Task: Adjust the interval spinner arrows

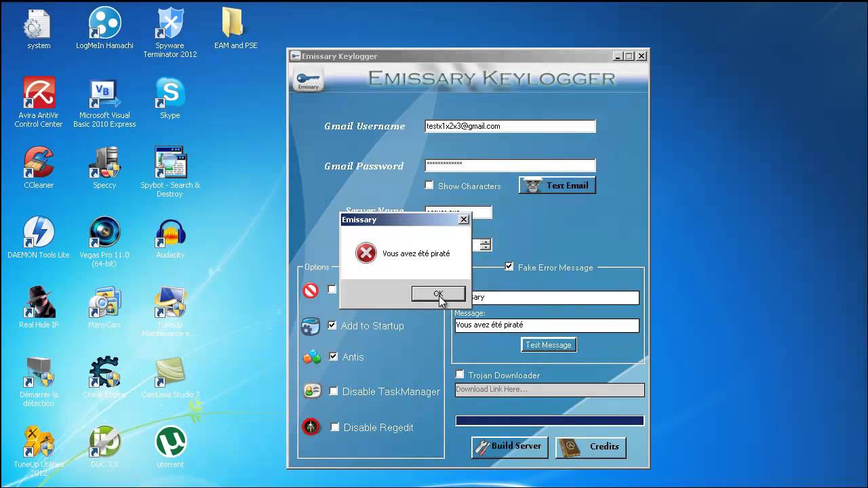Action: point(486,245)
